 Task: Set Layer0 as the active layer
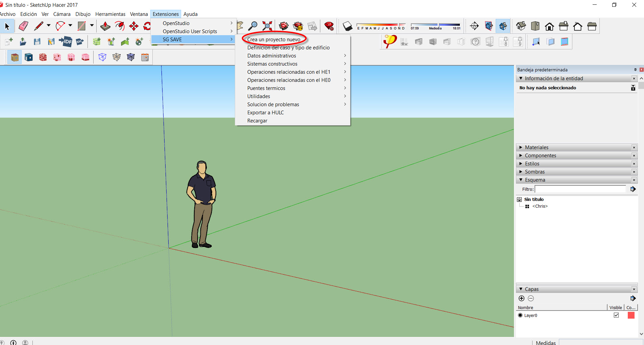[x=520, y=315]
